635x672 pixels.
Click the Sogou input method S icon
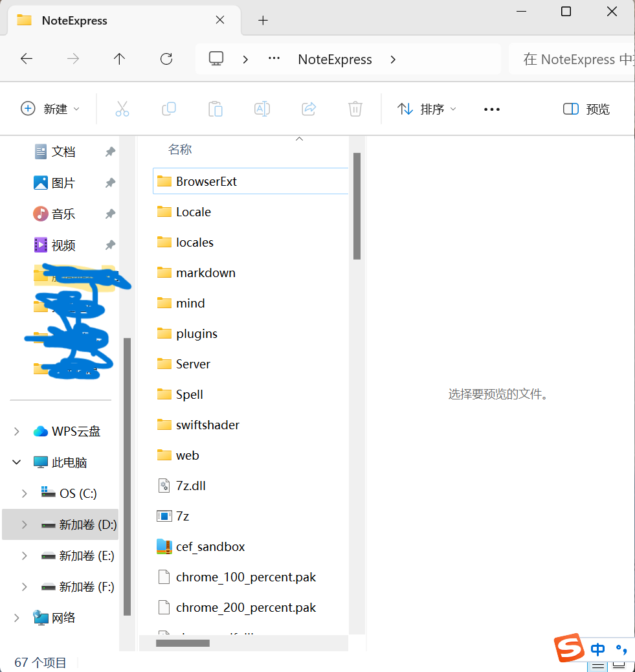point(569,647)
